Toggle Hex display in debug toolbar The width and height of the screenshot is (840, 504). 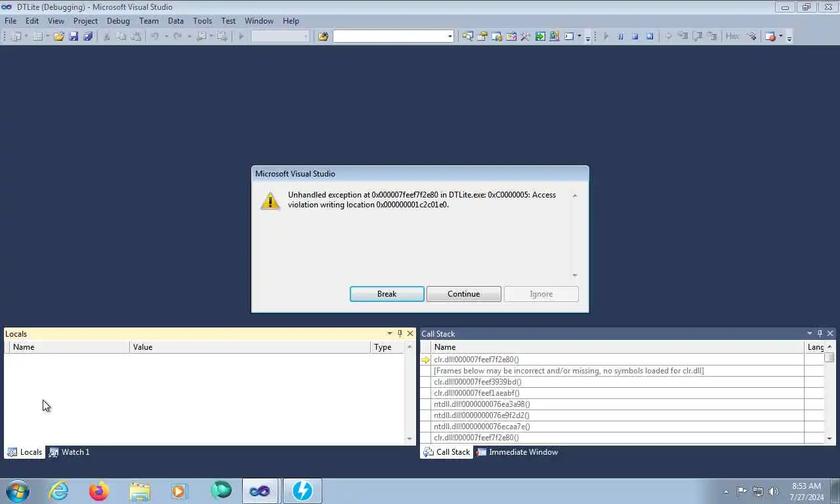coord(732,36)
